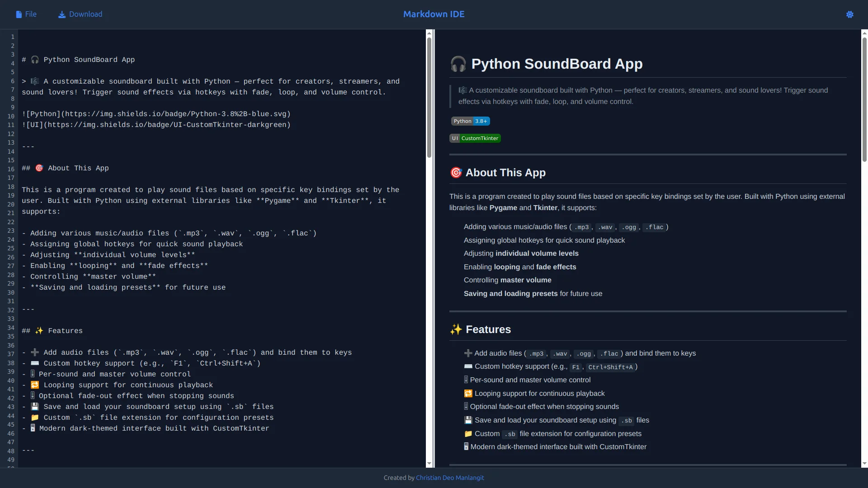Click 'Saving and loading presets' preview item
The height and width of the screenshot is (488, 868).
coord(533,294)
